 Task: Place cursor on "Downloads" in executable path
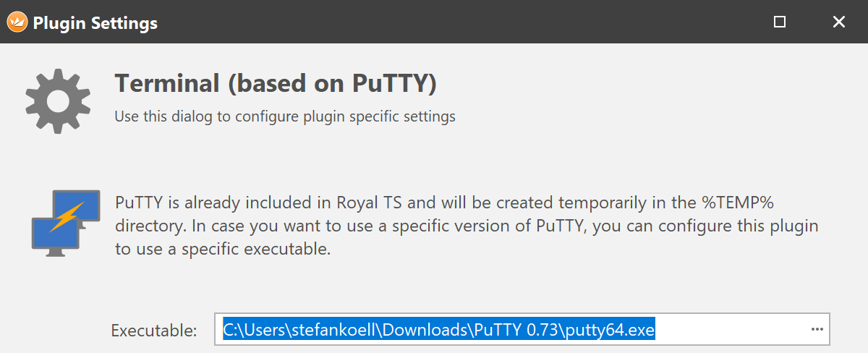click(x=425, y=331)
